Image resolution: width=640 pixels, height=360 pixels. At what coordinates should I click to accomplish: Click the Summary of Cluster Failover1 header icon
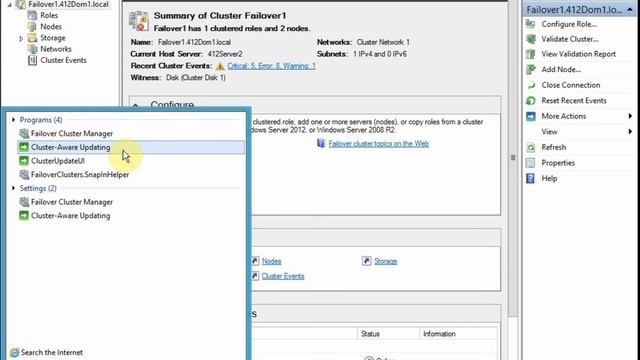point(139,21)
